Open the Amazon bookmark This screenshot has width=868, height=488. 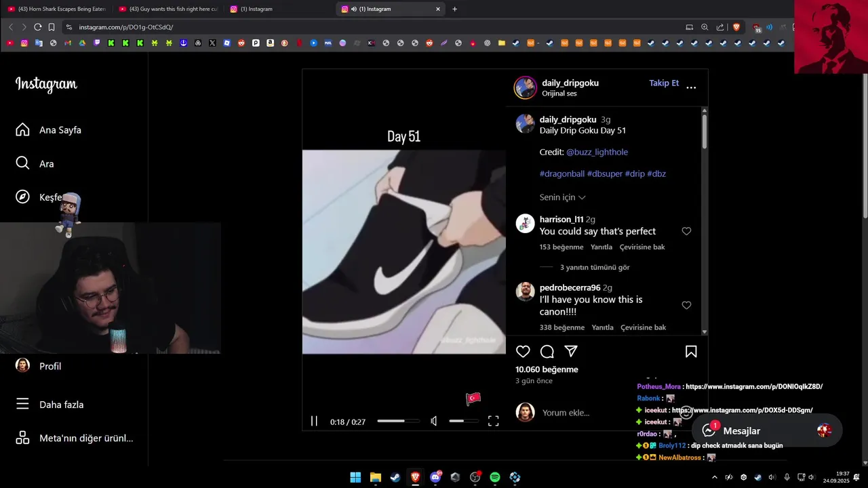click(x=270, y=43)
